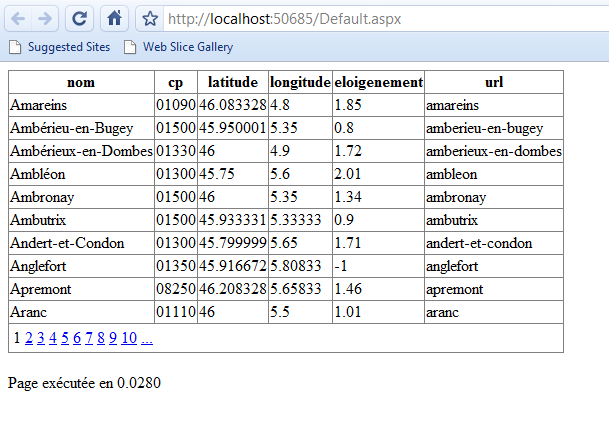609x421 pixels.
Task: Click latitude value 45.916672
Action: 233,266
